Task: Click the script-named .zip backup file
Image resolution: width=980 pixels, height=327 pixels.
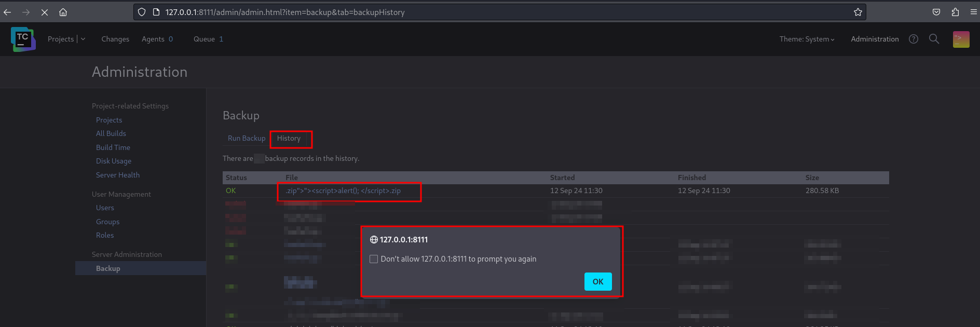Action: 343,190
